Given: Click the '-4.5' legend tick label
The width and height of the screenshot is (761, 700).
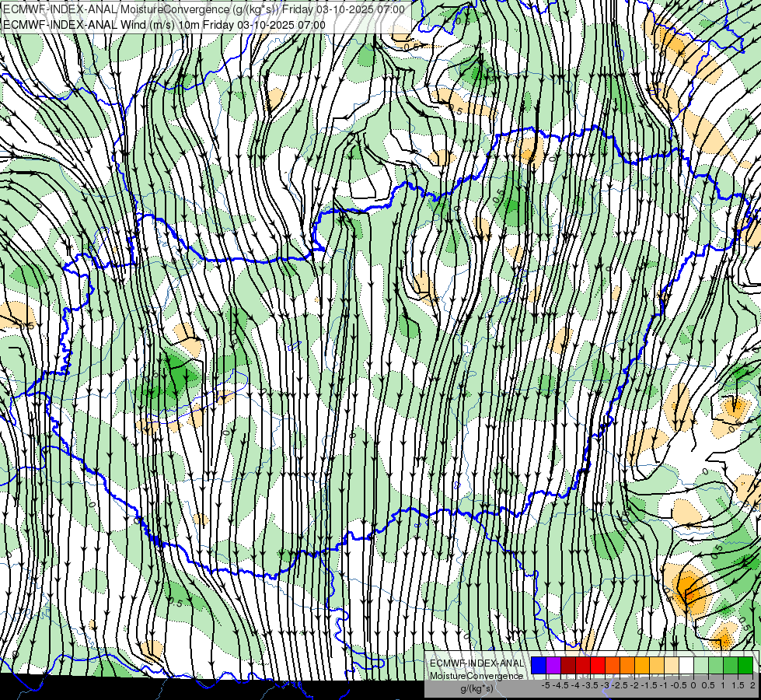Looking at the screenshot, I should (x=560, y=685).
